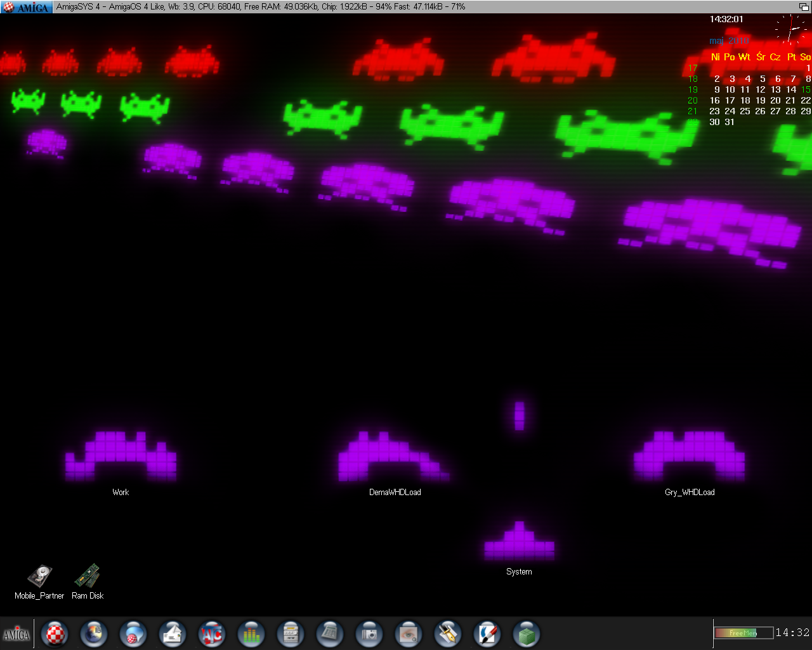Open the equalizer bars audio icon
Viewport: 812px width, 650px height.
[251, 633]
